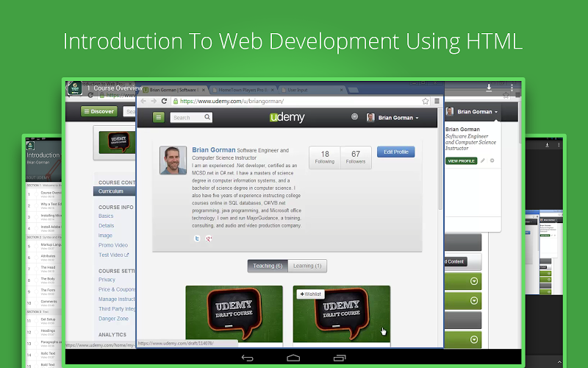
Task: Click the View Profile button
Action: (462, 160)
